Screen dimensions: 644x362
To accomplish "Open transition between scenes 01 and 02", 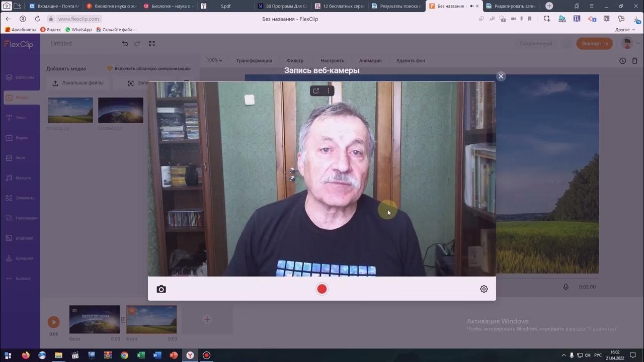I will click(123, 320).
